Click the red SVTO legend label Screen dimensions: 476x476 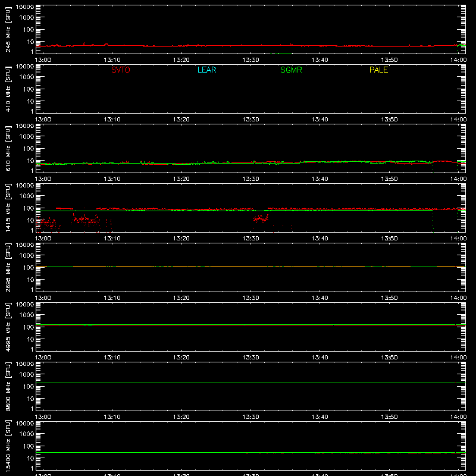(x=121, y=70)
